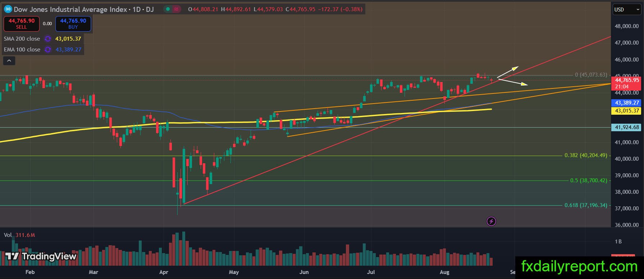
Task: Click the 0.00 spread value
Action: [x=47, y=24]
